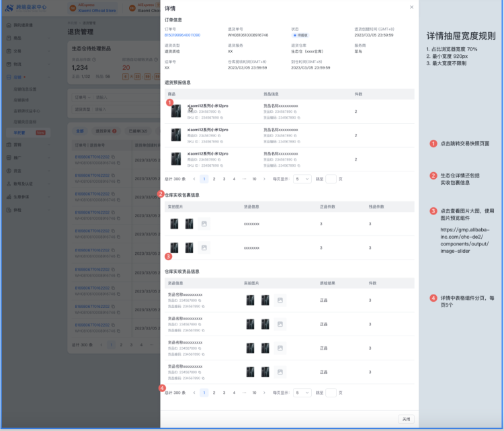Go to previous page in bottom pagination
The width and height of the screenshot is (504, 431).
194,392
